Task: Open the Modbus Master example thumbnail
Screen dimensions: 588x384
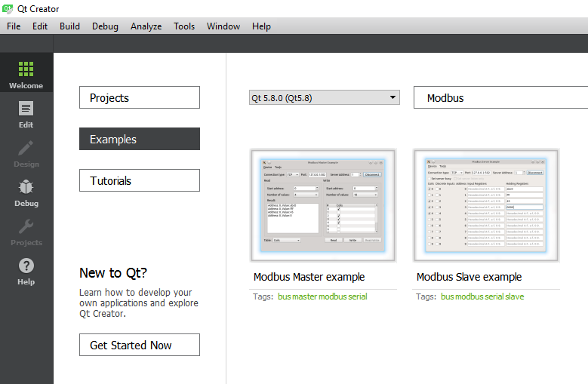Action: [x=324, y=205]
